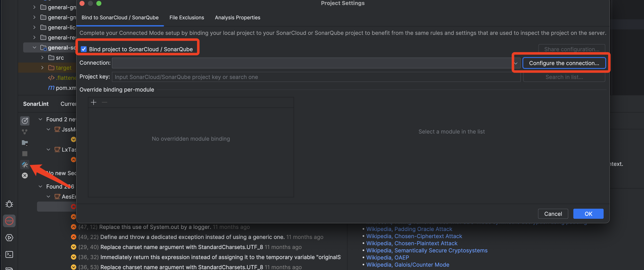Click the severity icon on dedicated exception issue
This screenshot has width=644, height=270.
pyautogui.click(x=73, y=237)
